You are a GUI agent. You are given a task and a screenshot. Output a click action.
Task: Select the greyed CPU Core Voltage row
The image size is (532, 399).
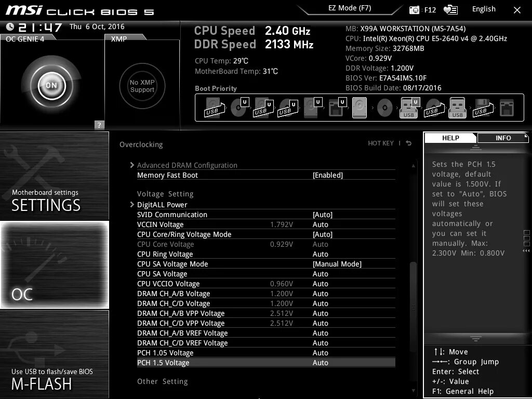click(266, 244)
